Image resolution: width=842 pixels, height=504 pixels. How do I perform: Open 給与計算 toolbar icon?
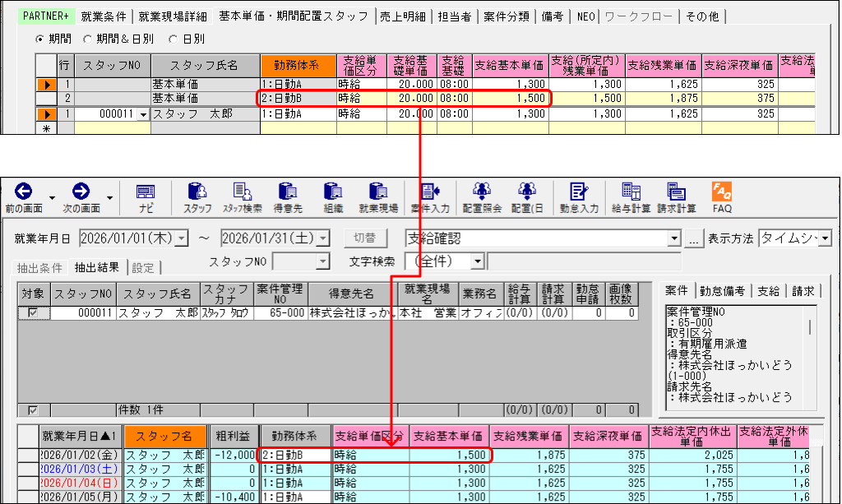coord(631,192)
